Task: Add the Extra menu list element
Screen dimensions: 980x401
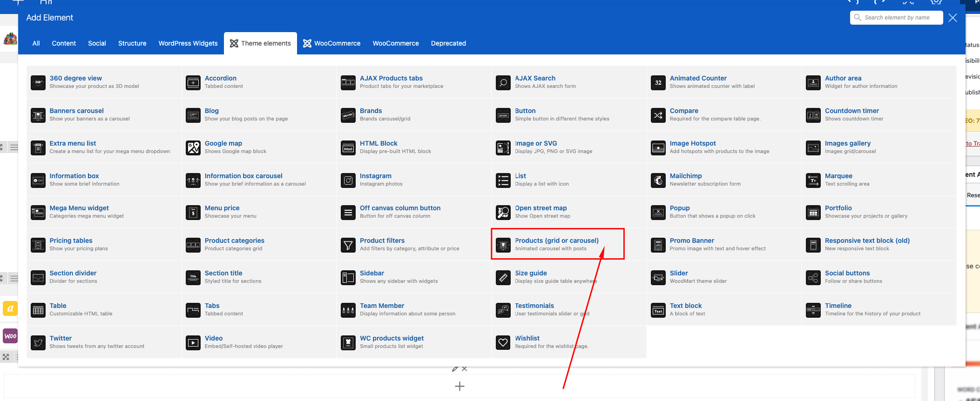Action: 104,147
